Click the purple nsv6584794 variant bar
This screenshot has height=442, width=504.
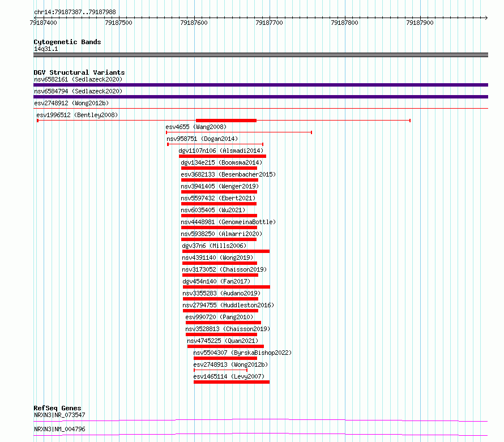tap(260, 97)
